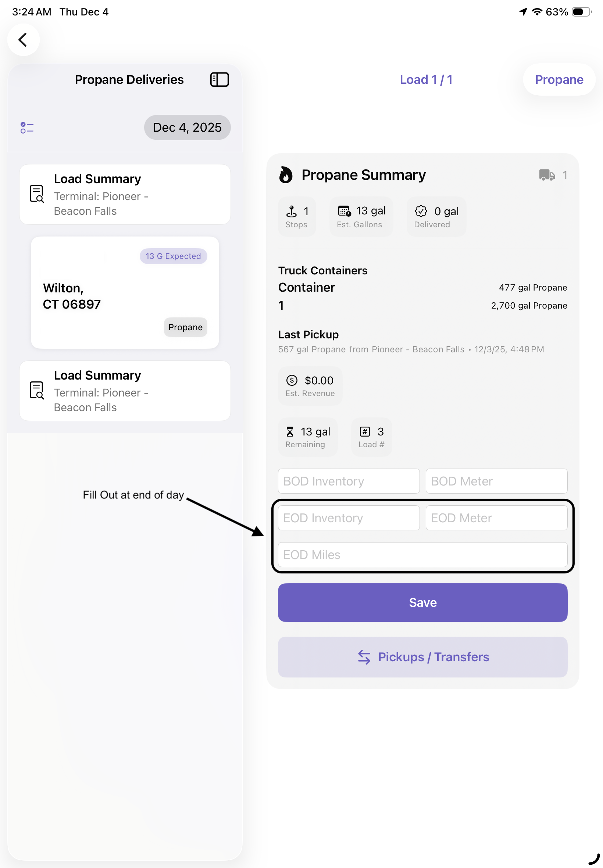Tap the 13 G Expected badge
603x868 pixels.
pos(173,256)
